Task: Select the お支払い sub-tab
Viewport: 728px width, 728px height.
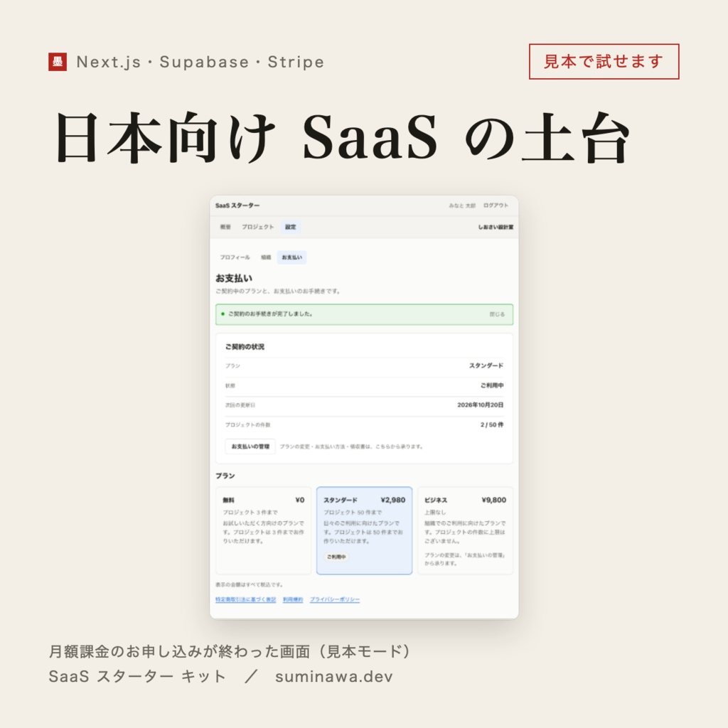Action: point(292,257)
